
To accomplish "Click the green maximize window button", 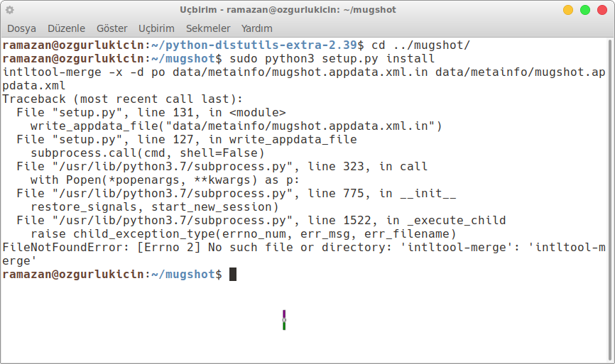I will tap(584, 10).
